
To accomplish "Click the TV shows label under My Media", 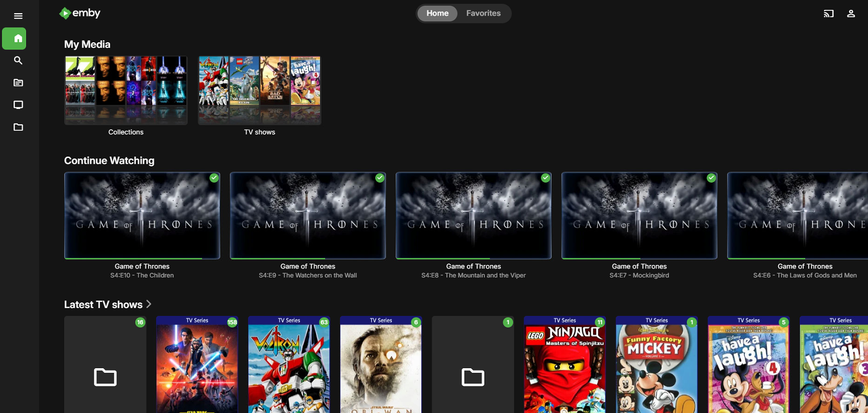I will 259,132.
